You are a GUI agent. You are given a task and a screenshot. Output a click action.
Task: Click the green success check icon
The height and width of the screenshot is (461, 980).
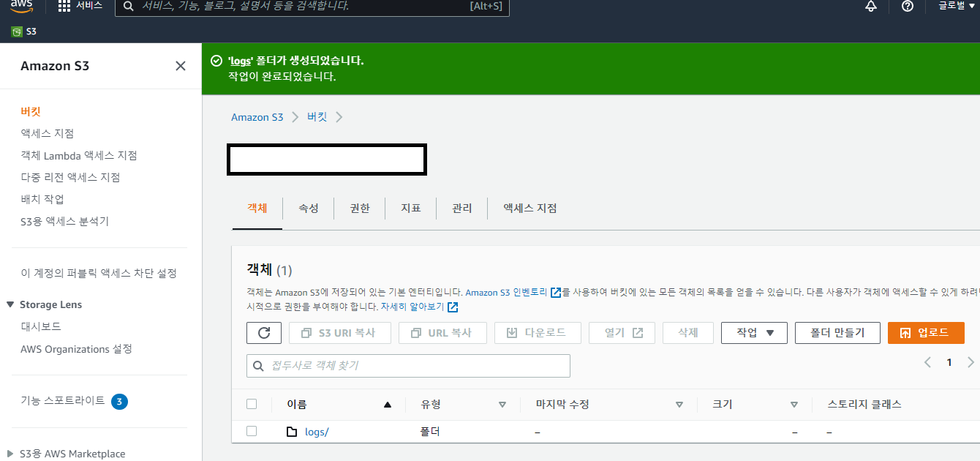click(x=216, y=61)
